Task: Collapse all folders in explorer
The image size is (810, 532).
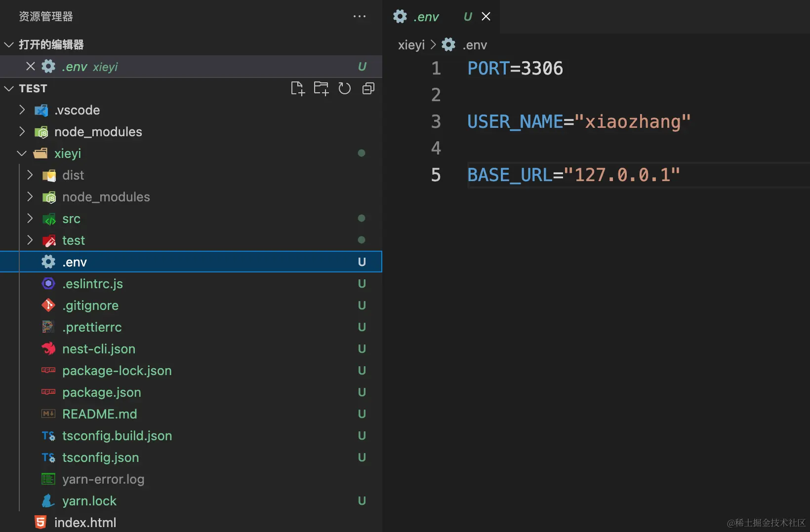Action: pyautogui.click(x=368, y=89)
